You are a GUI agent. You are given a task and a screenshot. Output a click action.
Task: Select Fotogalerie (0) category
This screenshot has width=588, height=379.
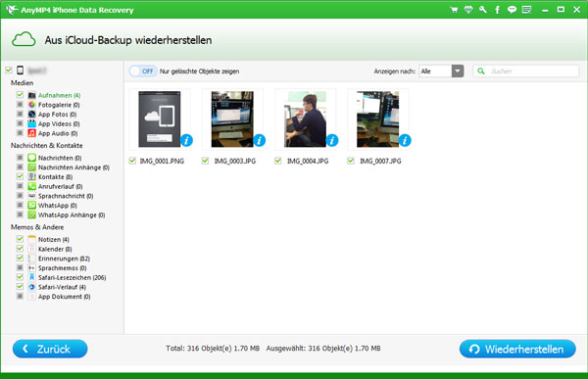point(59,105)
